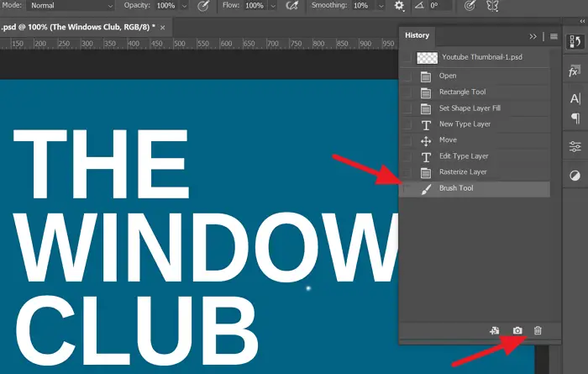This screenshot has height=374, width=588.
Task: Create new document from current state
Action: 495,330
